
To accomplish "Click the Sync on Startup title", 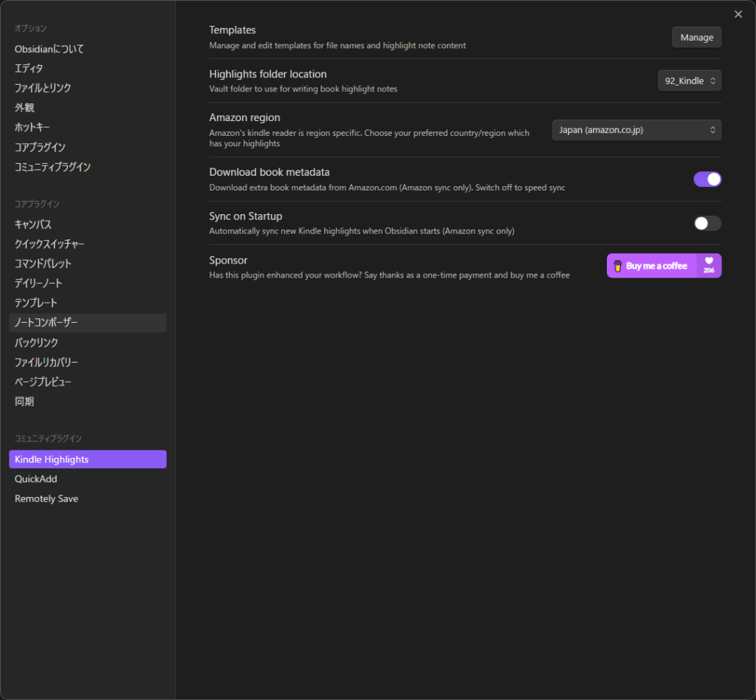I will coord(245,216).
